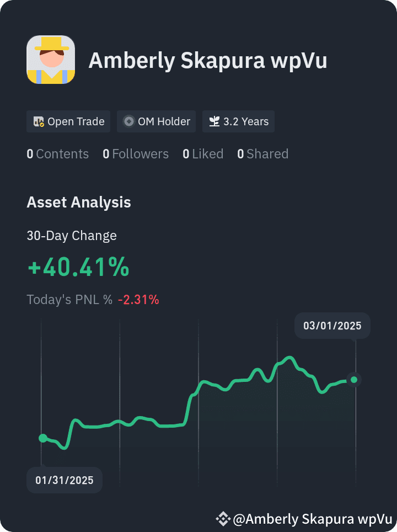Click the Open Trade chart icon
397x532 pixels.
click(x=39, y=121)
